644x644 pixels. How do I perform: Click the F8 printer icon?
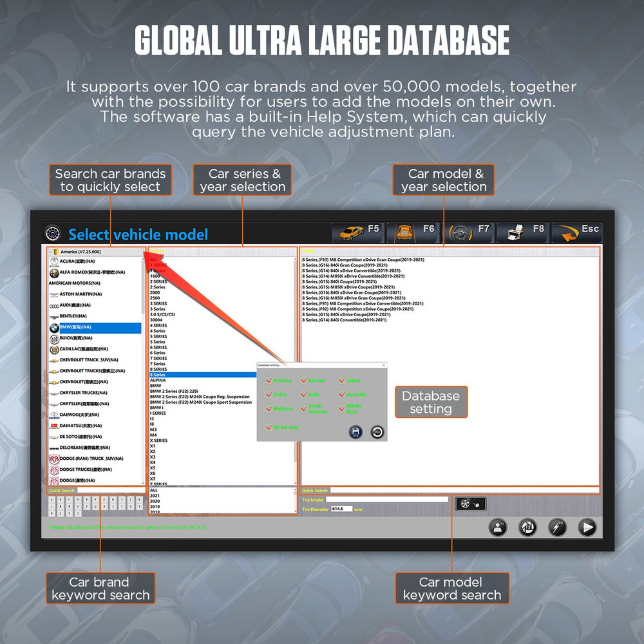coord(525,232)
